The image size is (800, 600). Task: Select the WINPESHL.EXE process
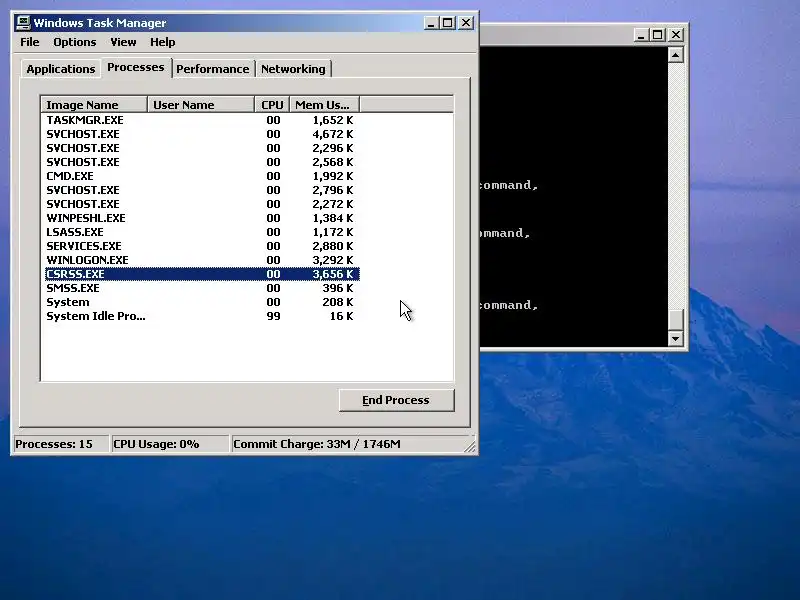(x=202, y=218)
